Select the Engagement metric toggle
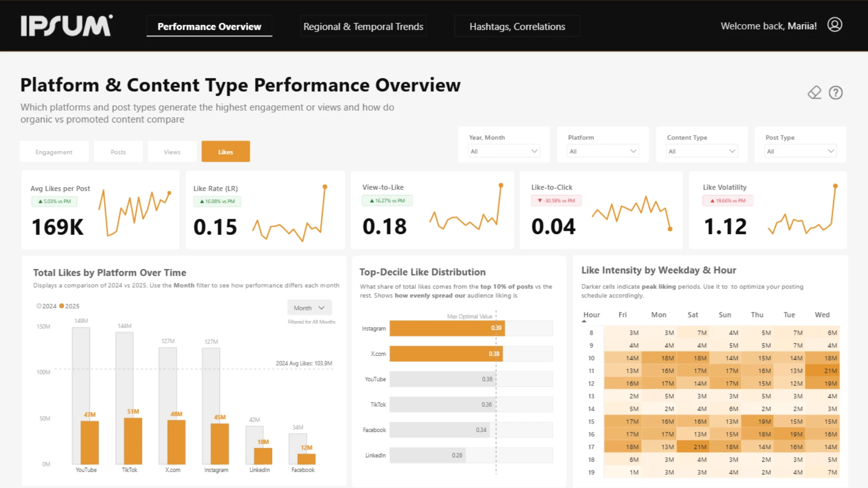 click(54, 152)
